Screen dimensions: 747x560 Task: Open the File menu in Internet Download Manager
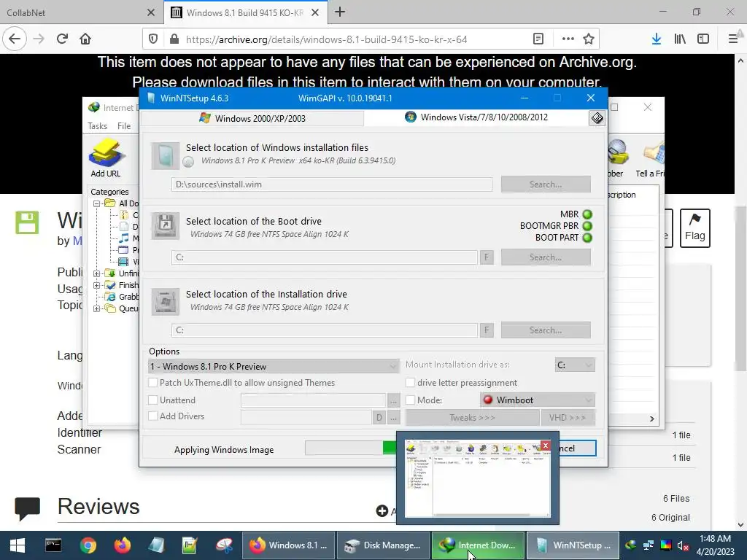tap(124, 125)
